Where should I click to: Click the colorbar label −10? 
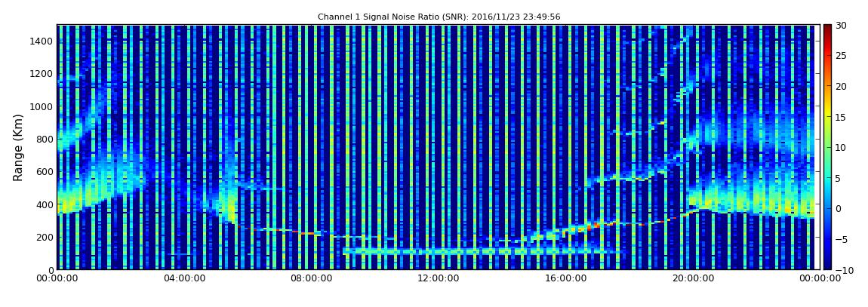(x=842, y=269)
